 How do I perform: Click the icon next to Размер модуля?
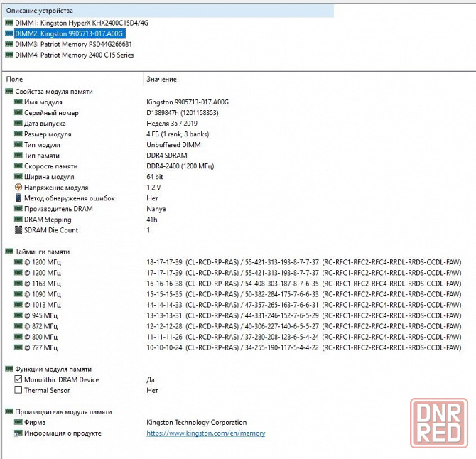[x=18, y=134]
